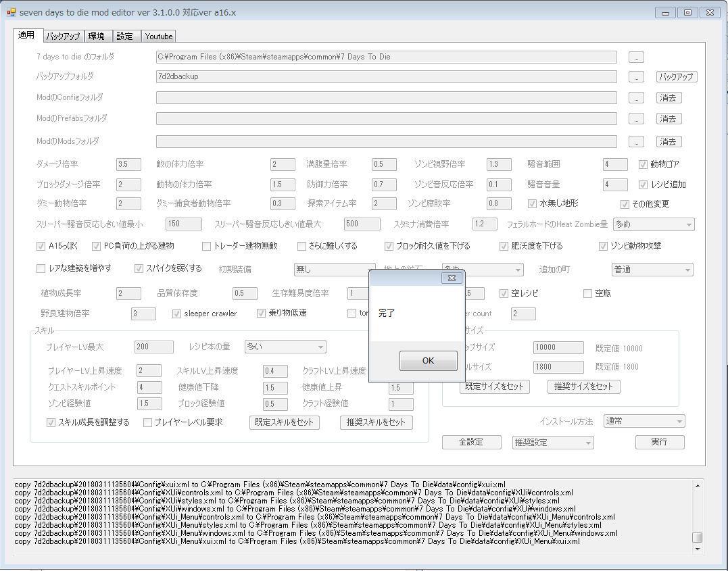The image size is (728, 571).
Task: Open the 初期装備 dropdown showing 無し
Action: click(x=335, y=269)
